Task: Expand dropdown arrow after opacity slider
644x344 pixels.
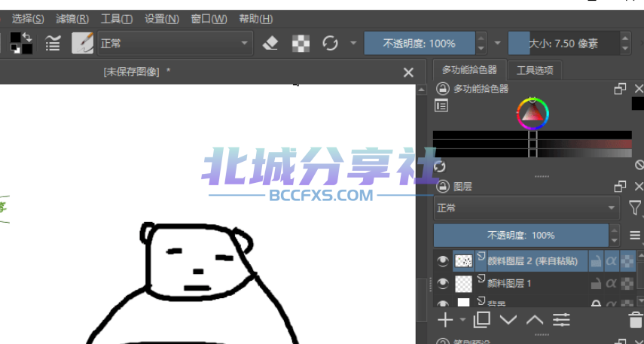Action: 497,43
